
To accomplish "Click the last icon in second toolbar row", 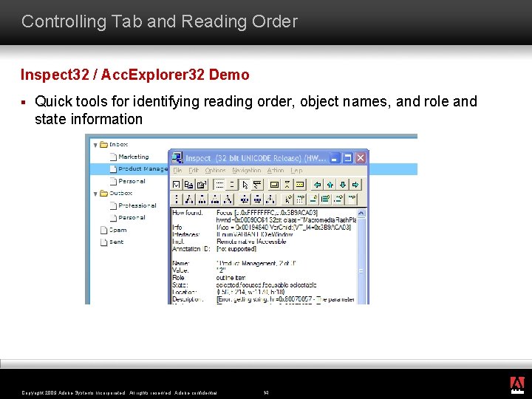I will [x=352, y=199].
